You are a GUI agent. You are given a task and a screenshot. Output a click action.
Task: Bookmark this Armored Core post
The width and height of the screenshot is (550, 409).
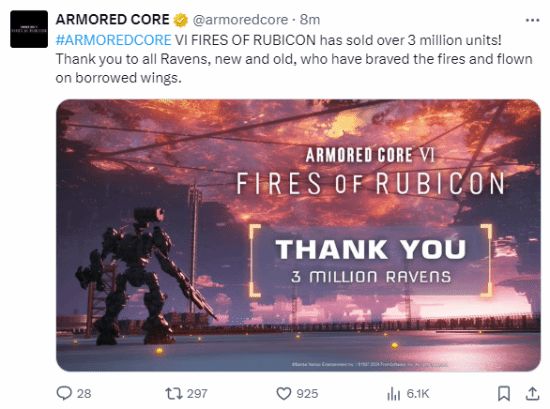click(504, 394)
